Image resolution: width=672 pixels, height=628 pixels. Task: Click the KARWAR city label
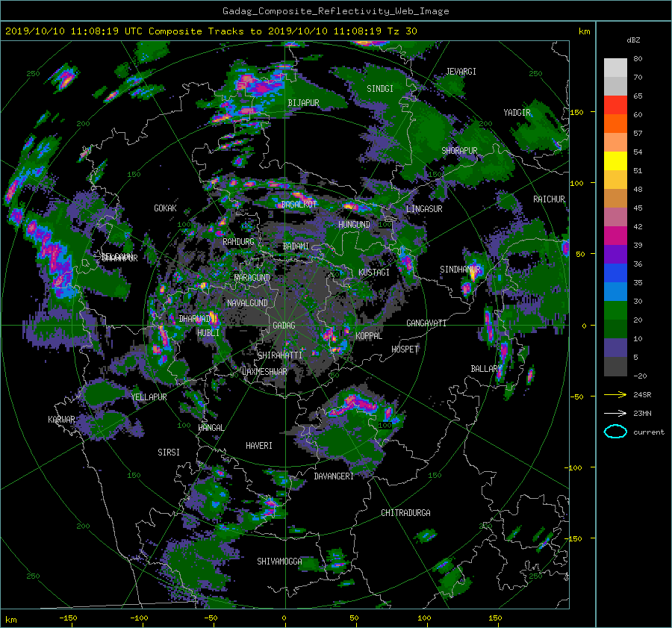(x=61, y=420)
